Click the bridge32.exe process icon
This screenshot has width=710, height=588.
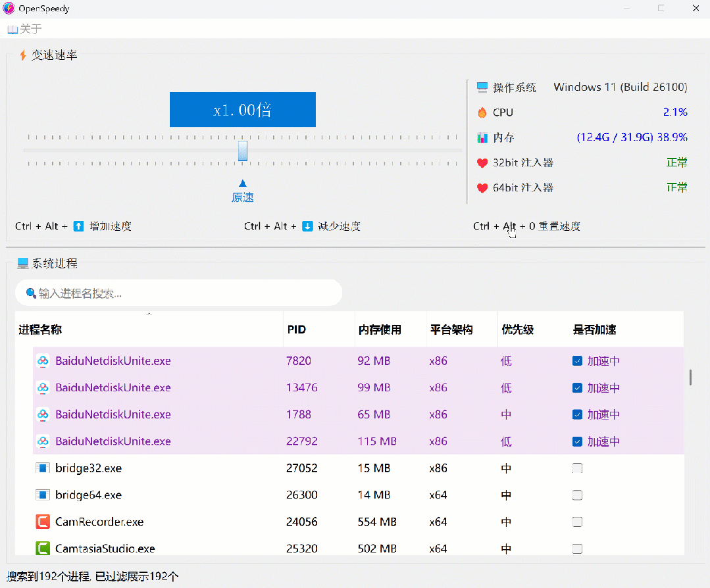(43, 468)
